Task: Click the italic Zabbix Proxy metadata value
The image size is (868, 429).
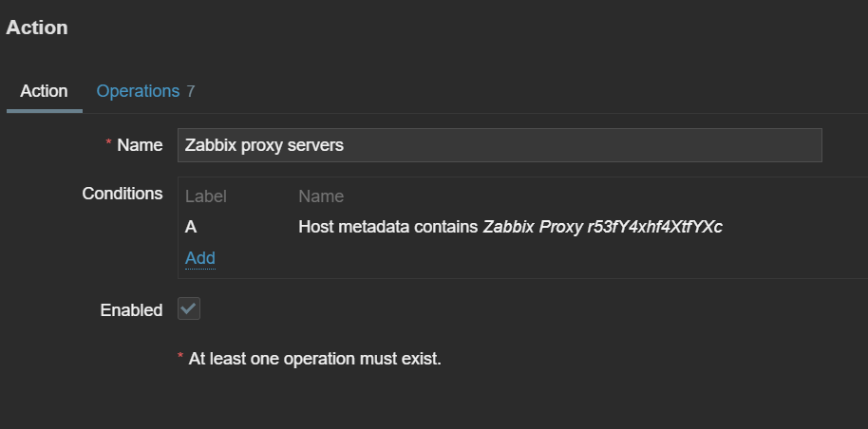Action: click(x=602, y=228)
